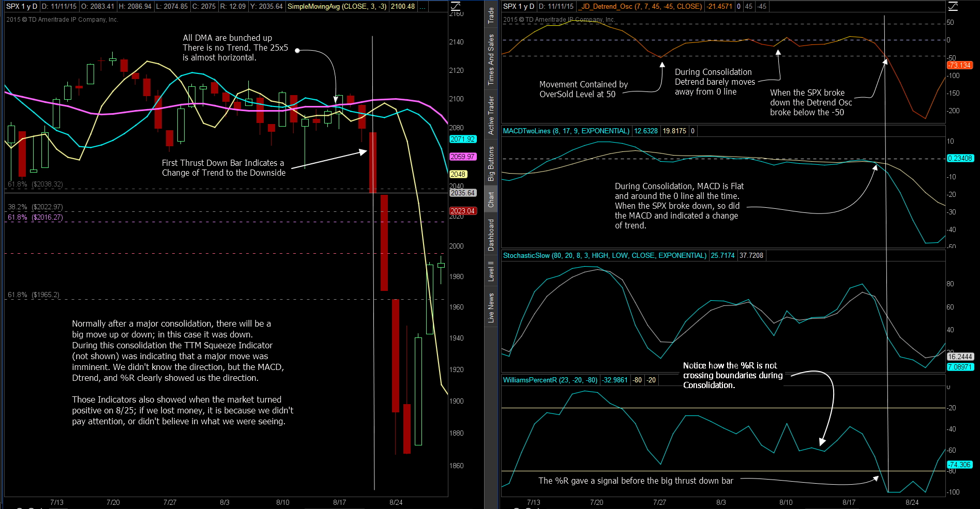This screenshot has width=980, height=509.
Task: Click the MACDTwoLines study label
Action: pyautogui.click(x=566, y=131)
